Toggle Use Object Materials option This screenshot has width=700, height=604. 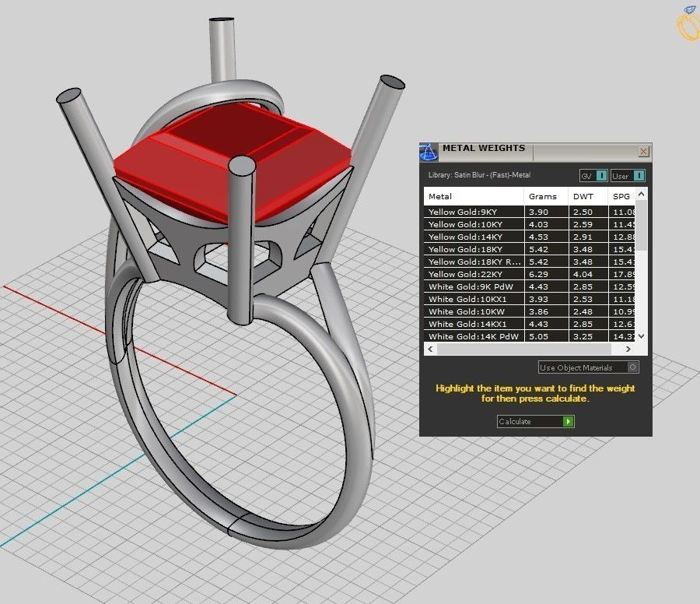[x=589, y=367]
